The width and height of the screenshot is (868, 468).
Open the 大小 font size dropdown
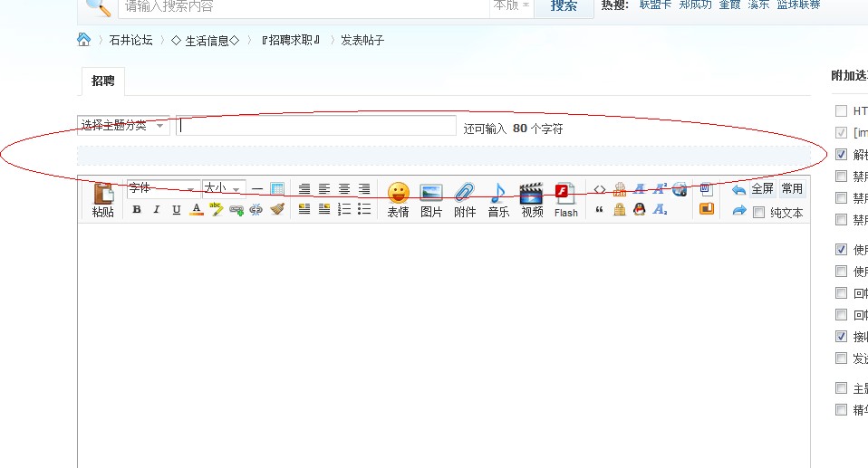(x=224, y=188)
